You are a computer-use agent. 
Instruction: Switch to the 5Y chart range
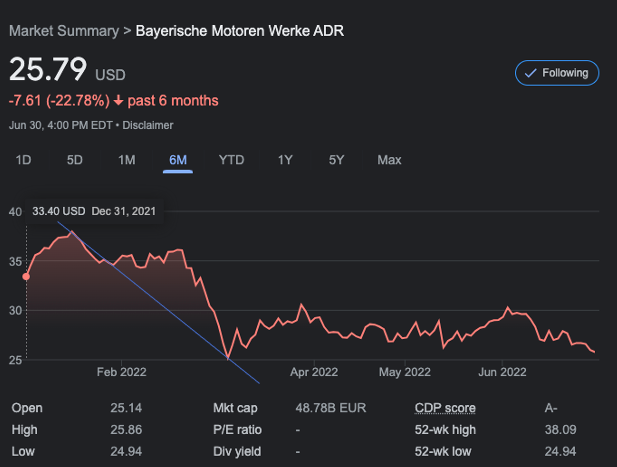[x=336, y=160]
